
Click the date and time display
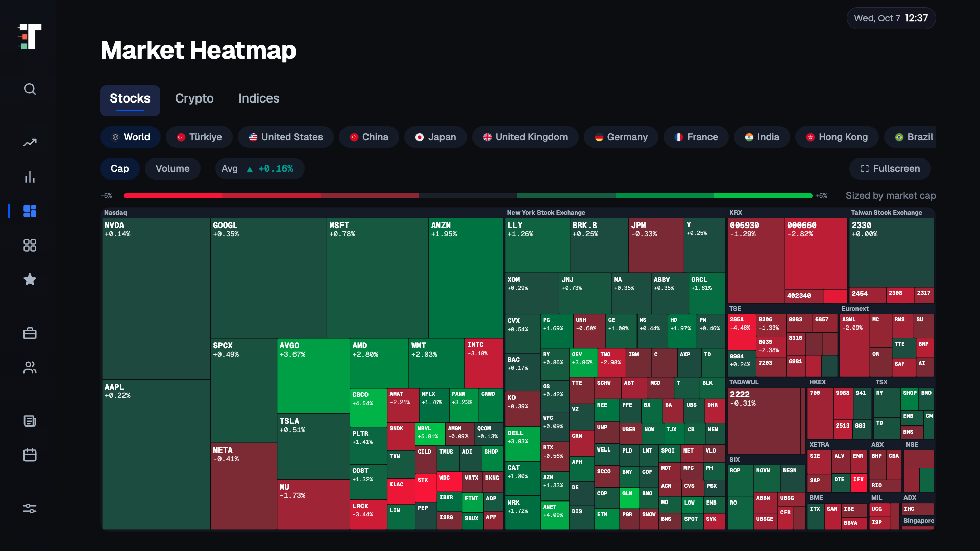coord(891,18)
